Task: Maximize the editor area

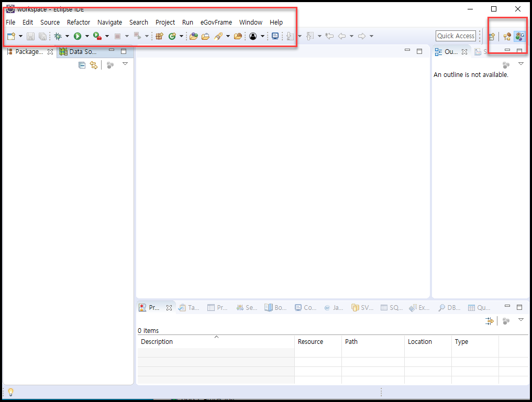Action: 419,51
